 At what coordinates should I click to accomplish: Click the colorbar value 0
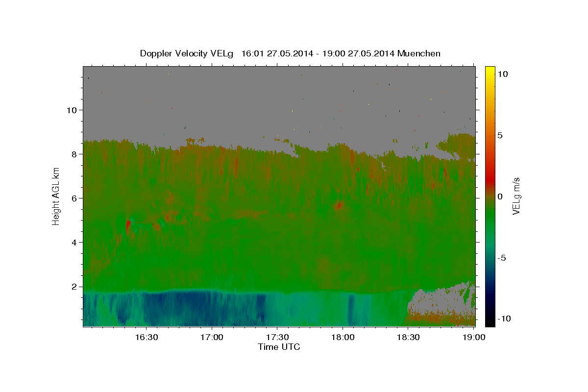click(500, 196)
